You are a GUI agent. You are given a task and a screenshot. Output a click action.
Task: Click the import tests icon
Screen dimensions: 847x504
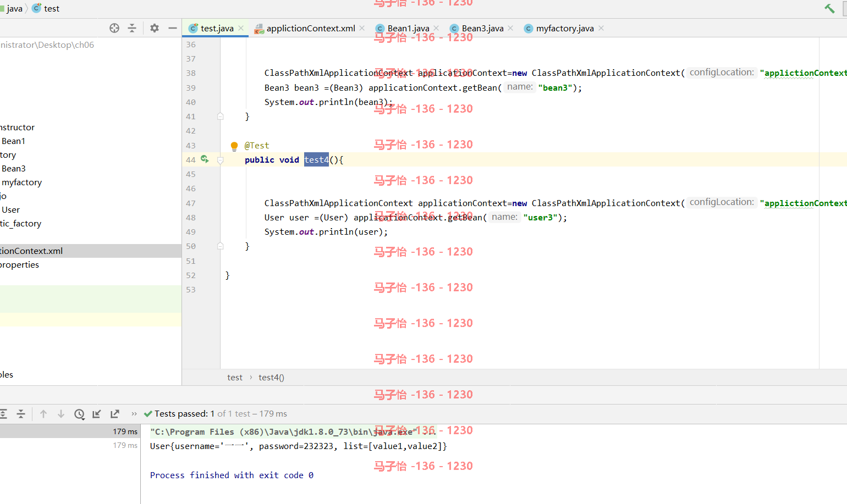(x=97, y=414)
